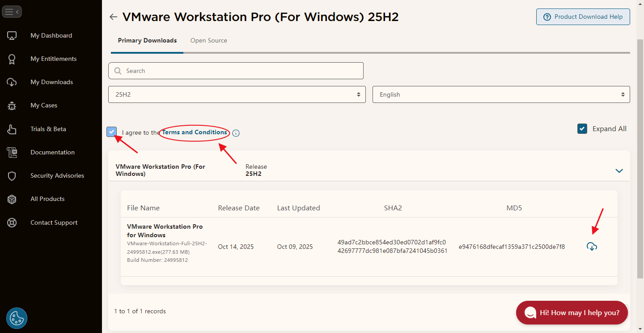Open My Entitlements menu item

[x=54, y=59]
